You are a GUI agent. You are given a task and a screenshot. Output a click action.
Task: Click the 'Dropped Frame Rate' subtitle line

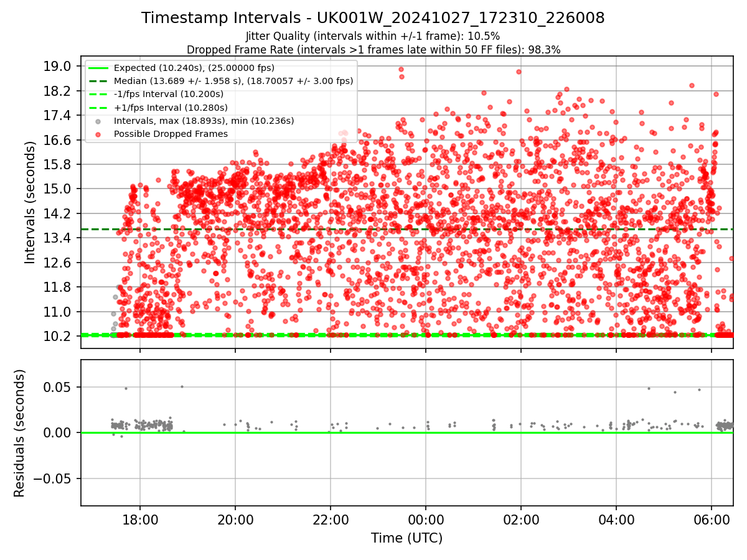pos(374,49)
